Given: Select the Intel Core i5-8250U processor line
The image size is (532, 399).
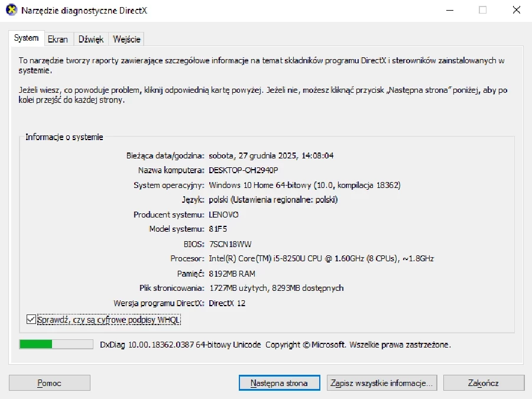Looking at the screenshot, I should (x=322, y=258).
